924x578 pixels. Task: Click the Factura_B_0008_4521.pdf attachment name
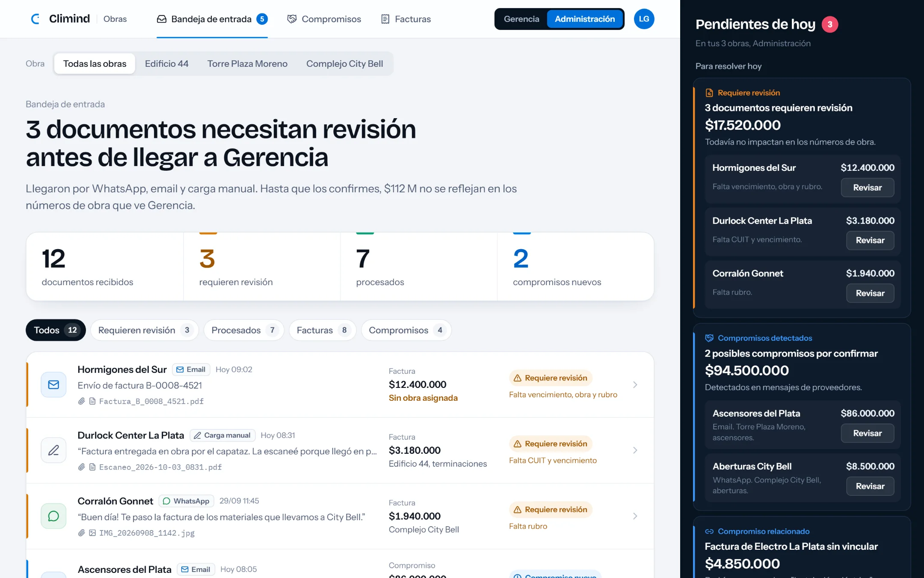click(x=151, y=401)
